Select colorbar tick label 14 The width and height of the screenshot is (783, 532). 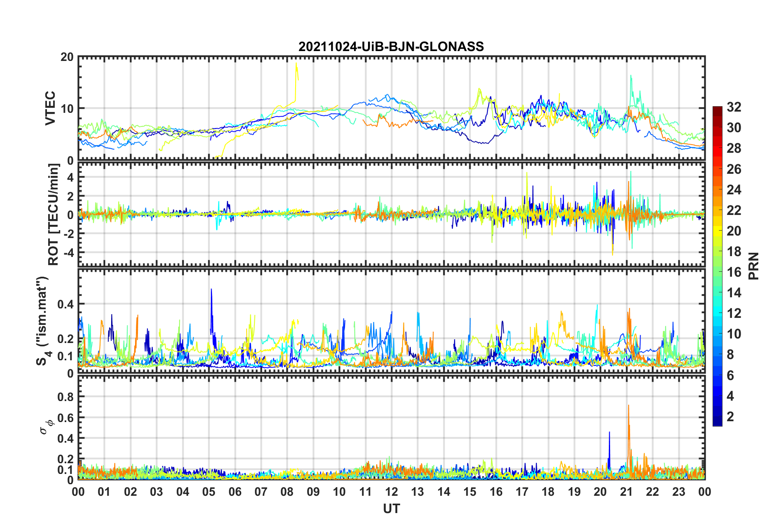(734, 293)
